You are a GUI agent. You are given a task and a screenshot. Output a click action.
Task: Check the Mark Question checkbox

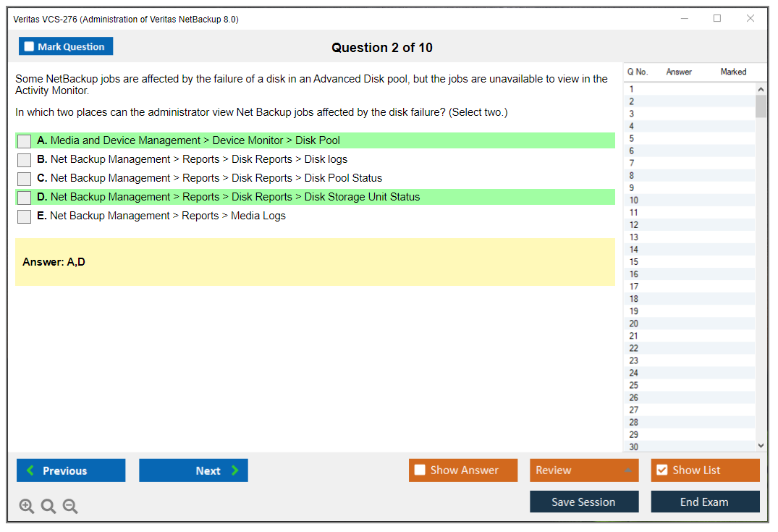pos(30,47)
